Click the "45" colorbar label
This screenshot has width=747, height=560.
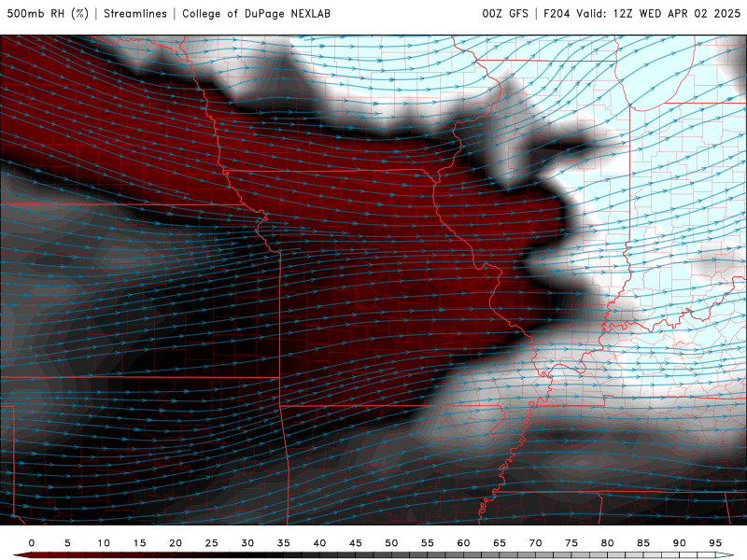click(356, 543)
